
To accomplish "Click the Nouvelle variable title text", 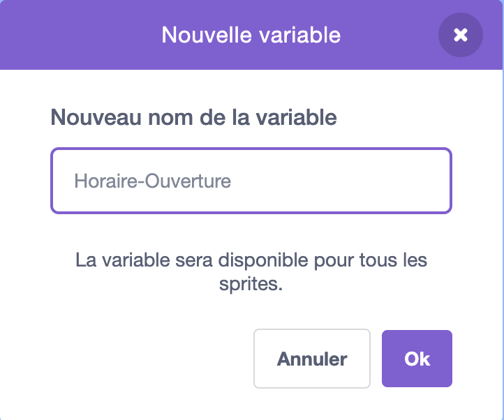I will pyautogui.click(x=251, y=34).
